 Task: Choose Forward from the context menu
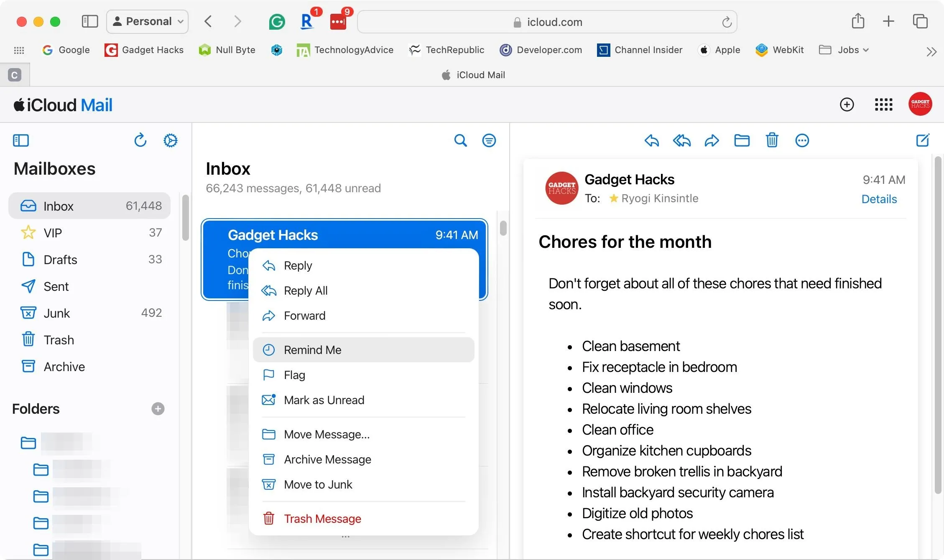click(x=363, y=316)
